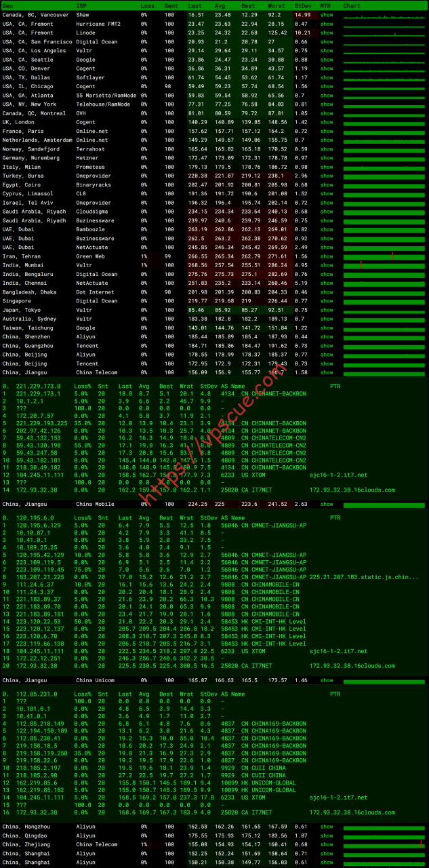Click the ISP column header

81,5
